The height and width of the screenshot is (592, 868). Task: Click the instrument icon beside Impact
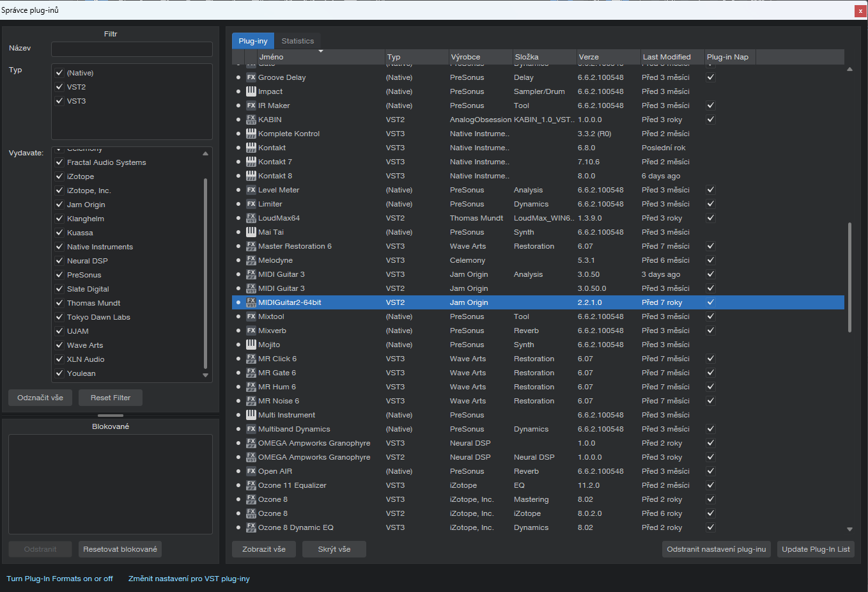pyautogui.click(x=251, y=91)
